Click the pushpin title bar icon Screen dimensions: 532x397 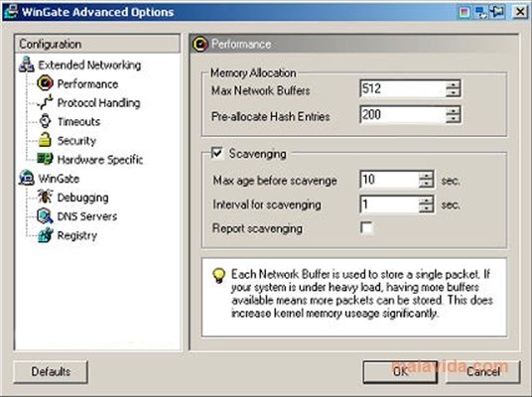[x=497, y=12]
